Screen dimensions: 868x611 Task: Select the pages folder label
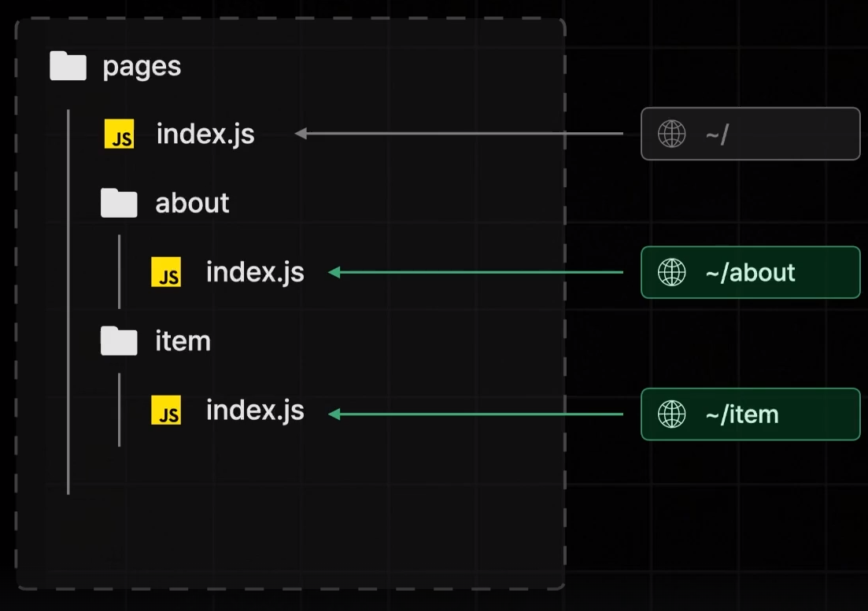point(142,68)
